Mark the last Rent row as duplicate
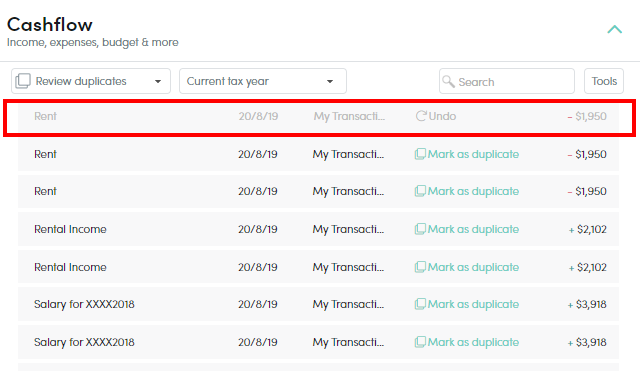This screenshot has width=640, height=371. pyautogui.click(x=467, y=191)
